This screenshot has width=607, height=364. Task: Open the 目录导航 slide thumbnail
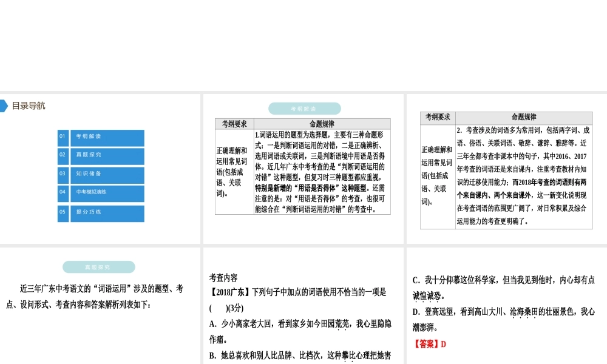100,169
